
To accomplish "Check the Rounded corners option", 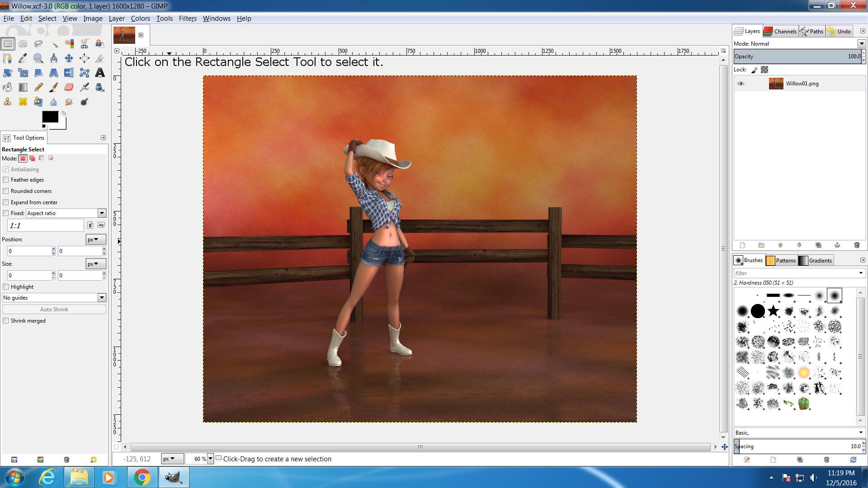I will tap(6, 191).
